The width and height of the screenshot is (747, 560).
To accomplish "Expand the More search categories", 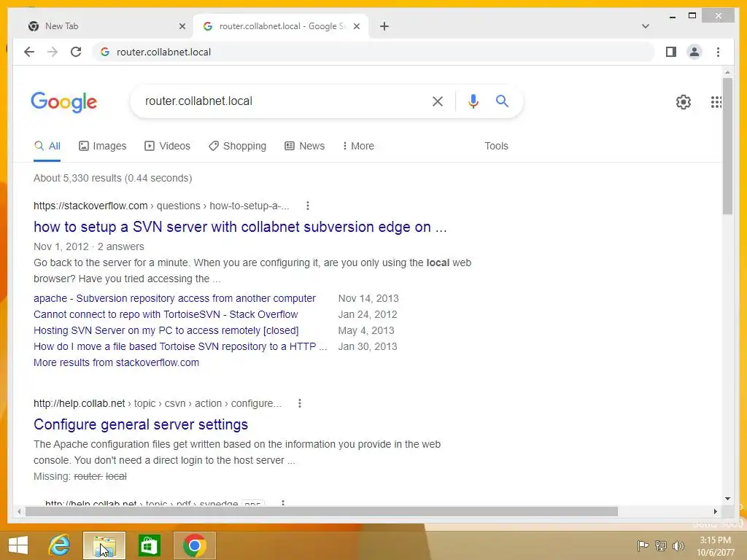I will (358, 146).
